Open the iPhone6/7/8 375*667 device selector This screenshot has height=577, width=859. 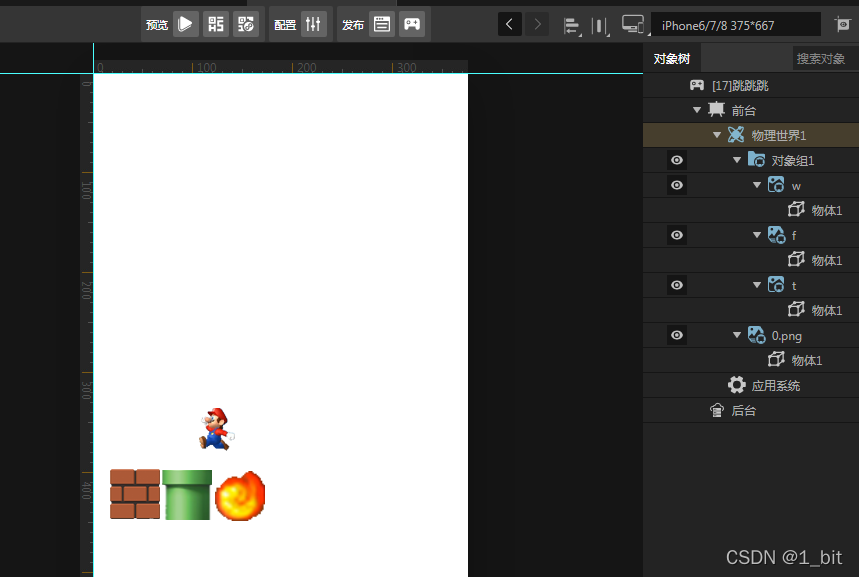coord(736,25)
